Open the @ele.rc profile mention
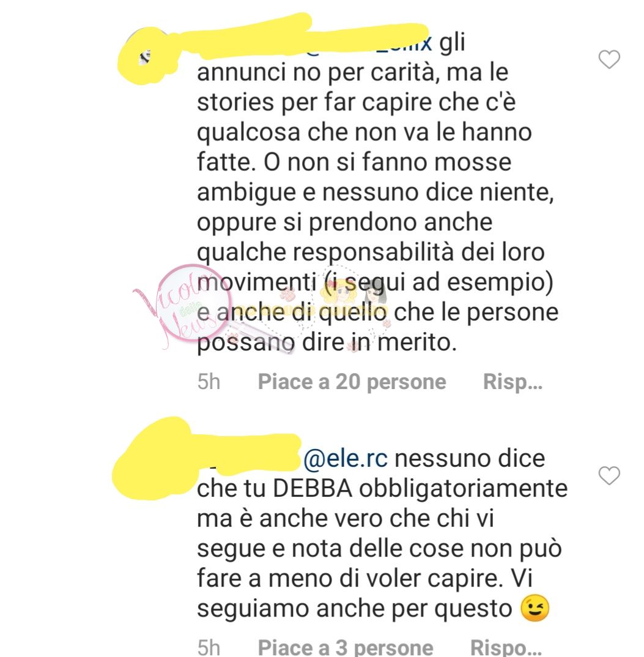 pyautogui.click(x=346, y=458)
